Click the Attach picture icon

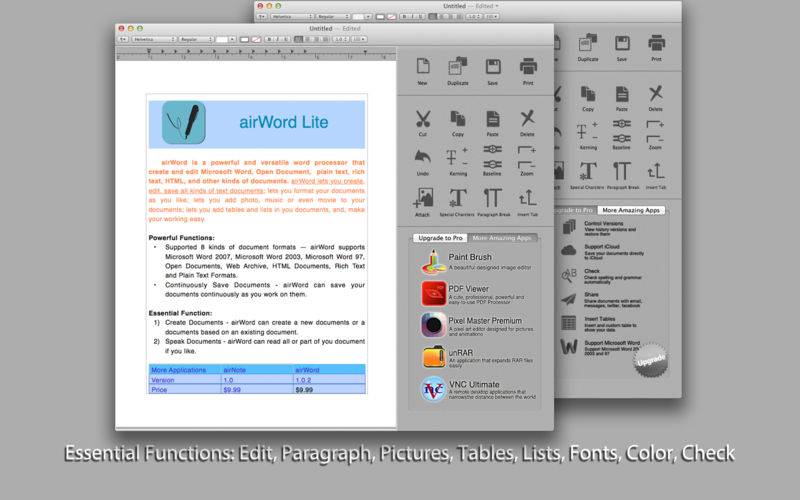click(x=423, y=198)
